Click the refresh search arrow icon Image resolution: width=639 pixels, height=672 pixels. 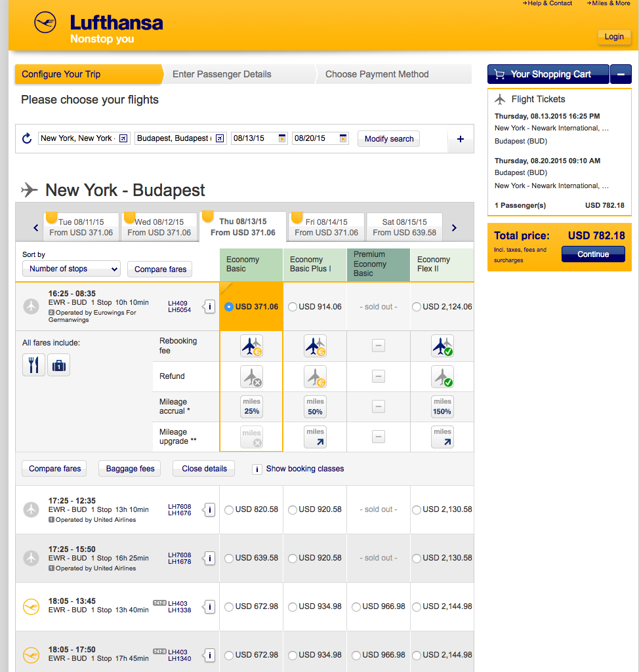(x=27, y=138)
